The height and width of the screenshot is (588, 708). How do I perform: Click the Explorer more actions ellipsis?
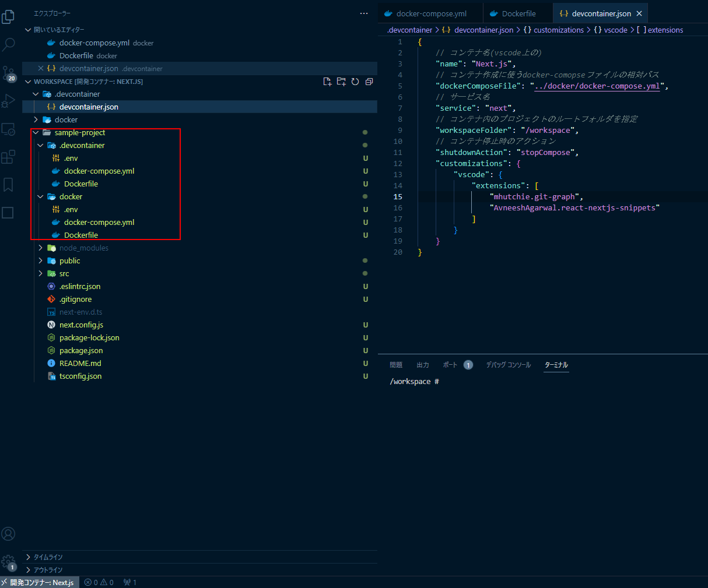tap(364, 13)
